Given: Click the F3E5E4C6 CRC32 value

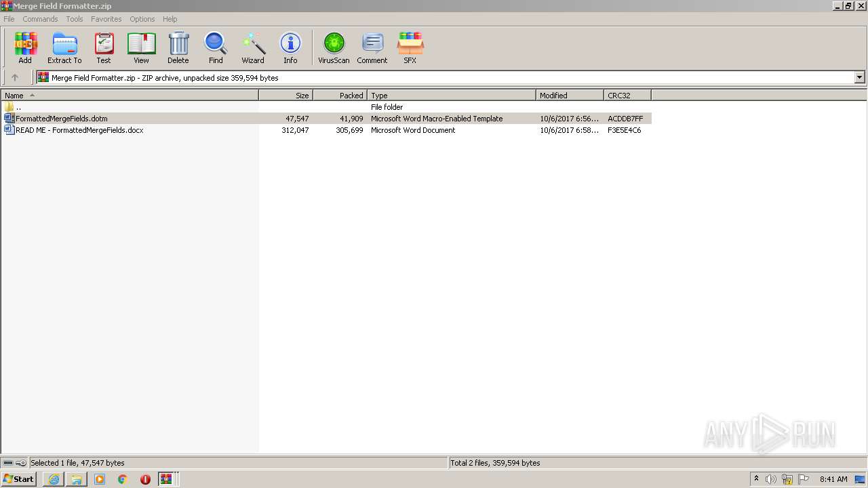Looking at the screenshot, I should [x=625, y=130].
